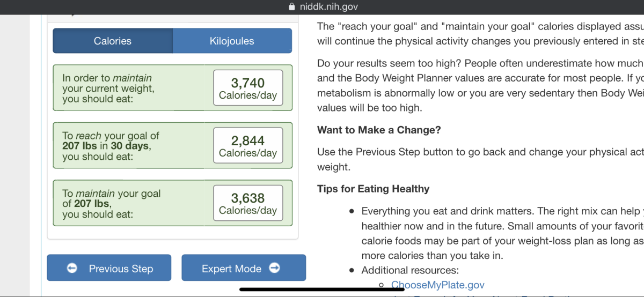The image size is (644, 297).
Task: Tap the home indicator bar at the bottom
Action: coord(321,290)
